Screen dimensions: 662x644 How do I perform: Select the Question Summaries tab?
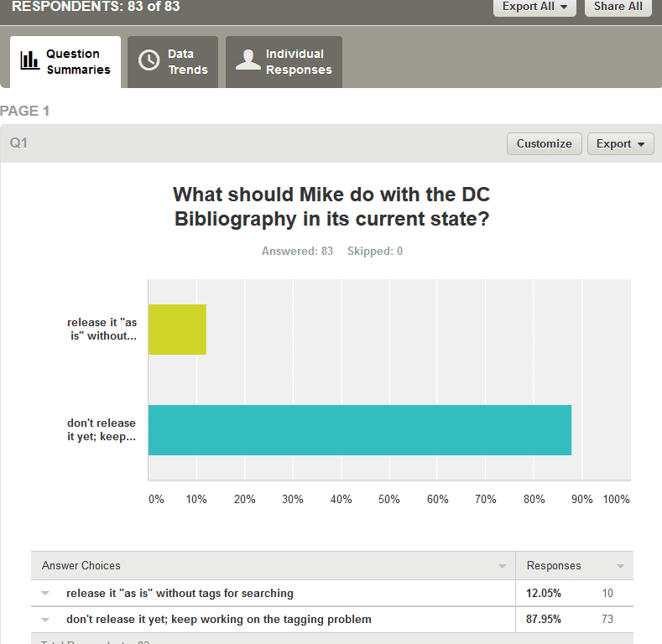point(65,62)
